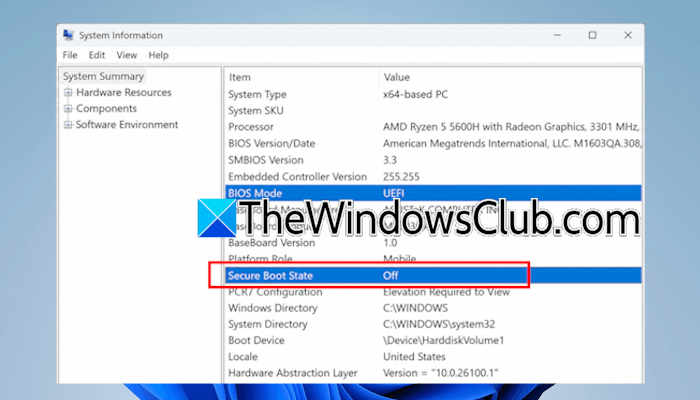Open the File menu
Viewport: 700px width, 400px height.
click(70, 55)
